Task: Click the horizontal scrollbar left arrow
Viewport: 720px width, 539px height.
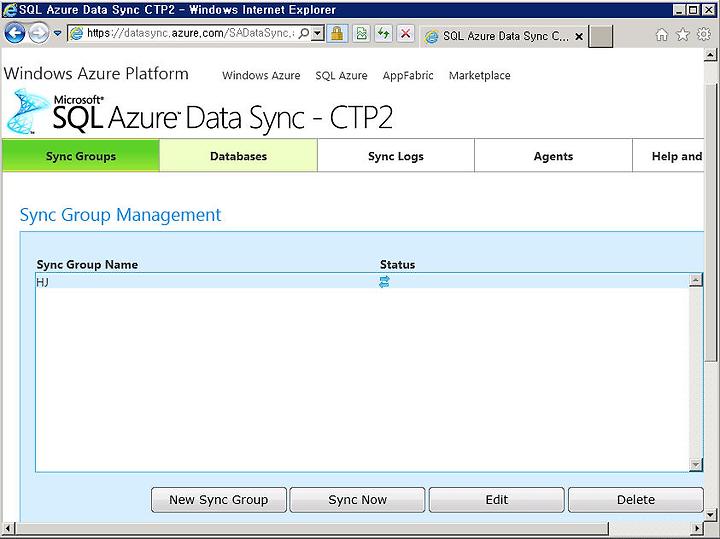Action: 8,528
